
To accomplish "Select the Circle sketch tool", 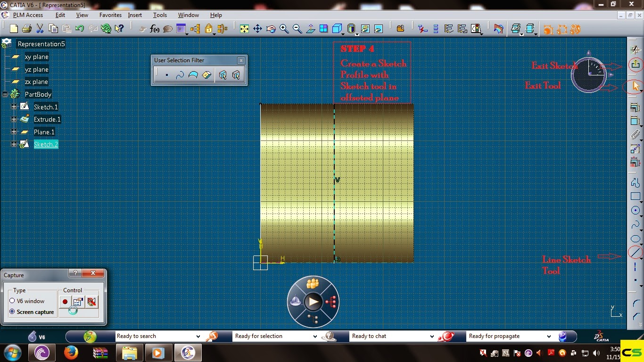I will 635,210.
